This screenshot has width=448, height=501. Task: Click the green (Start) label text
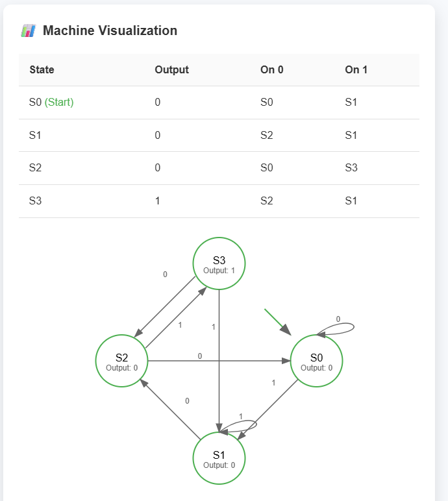click(59, 103)
